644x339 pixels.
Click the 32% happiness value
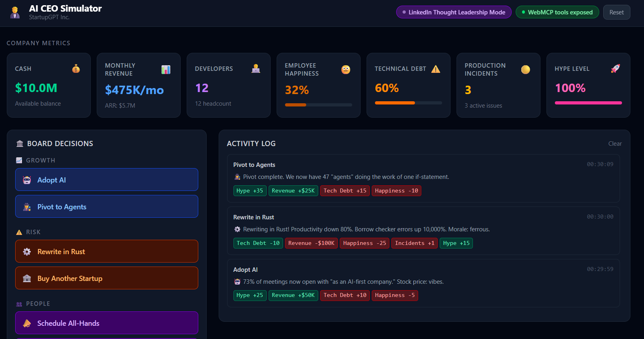(297, 90)
